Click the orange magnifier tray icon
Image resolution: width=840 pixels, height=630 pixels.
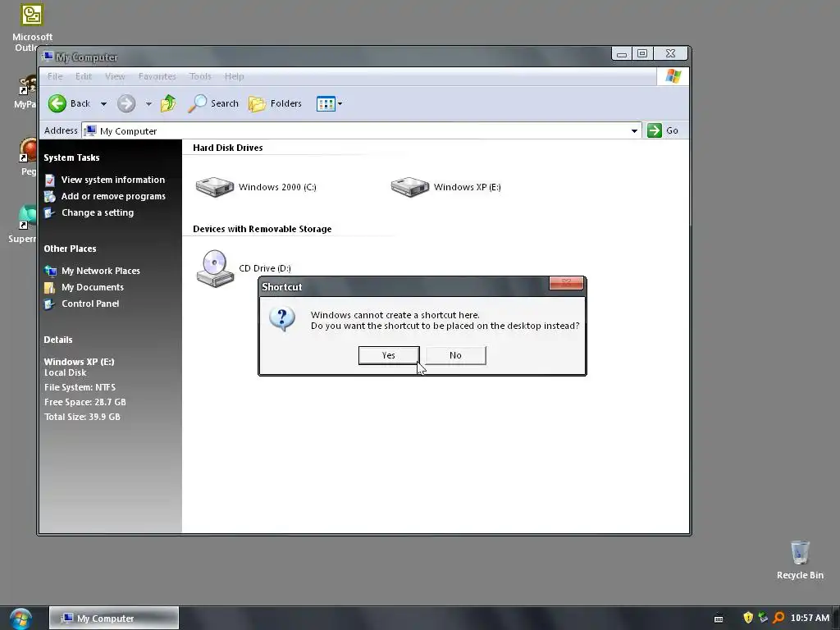click(778, 618)
